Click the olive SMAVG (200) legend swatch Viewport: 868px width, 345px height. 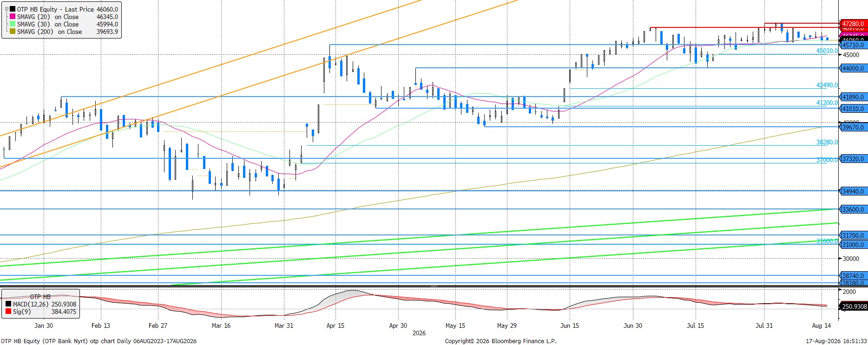13,32
